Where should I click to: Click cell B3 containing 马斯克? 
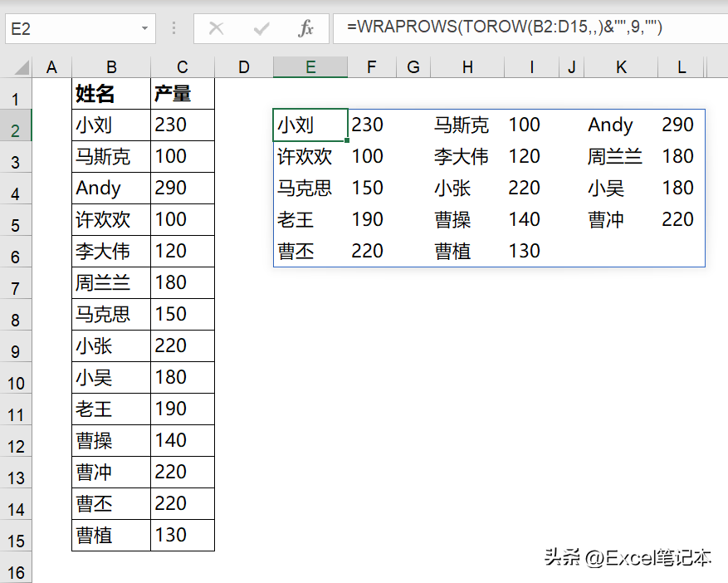111,157
